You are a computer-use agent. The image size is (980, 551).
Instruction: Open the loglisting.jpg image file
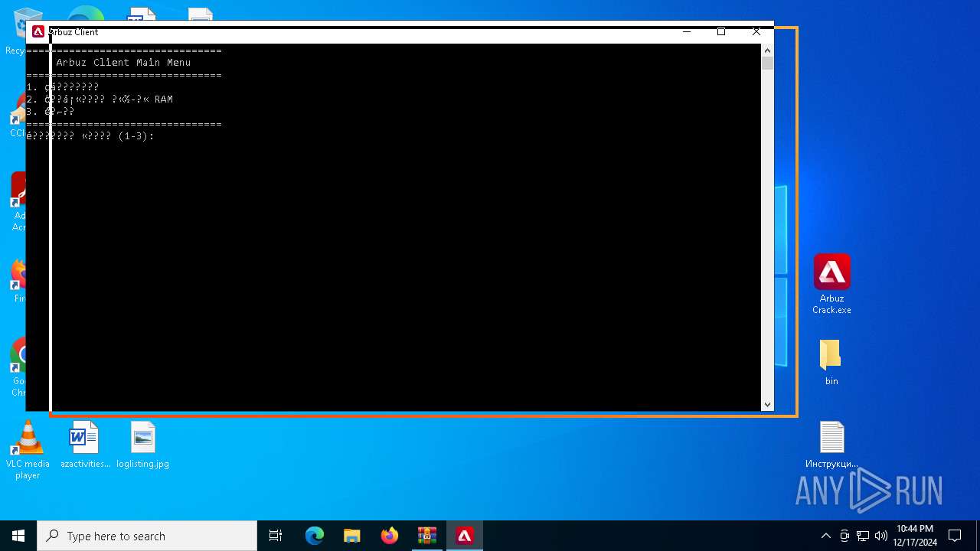coord(142,445)
